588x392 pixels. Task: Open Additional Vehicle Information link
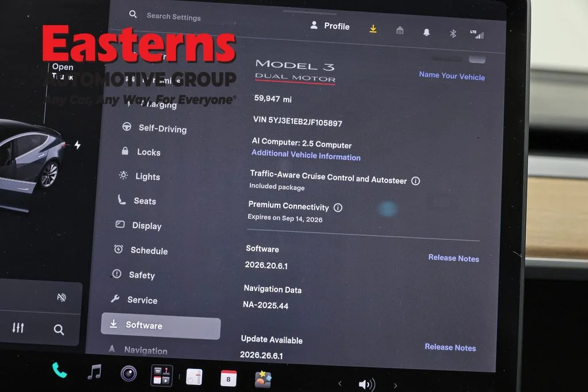305,155
